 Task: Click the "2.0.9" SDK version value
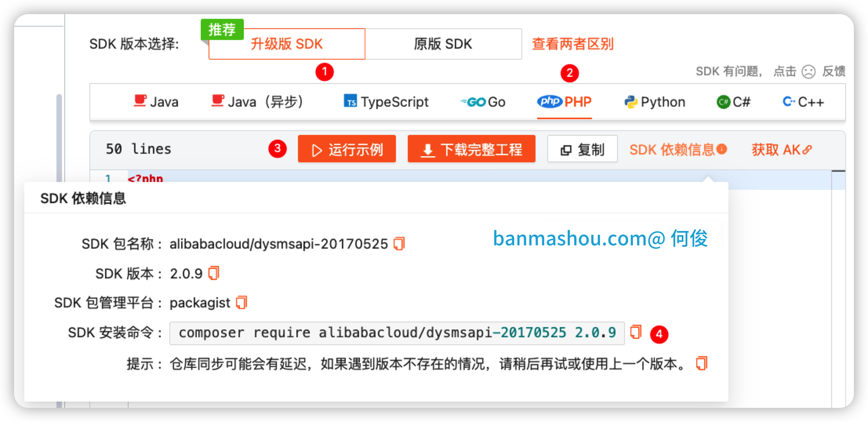[x=186, y=273]
